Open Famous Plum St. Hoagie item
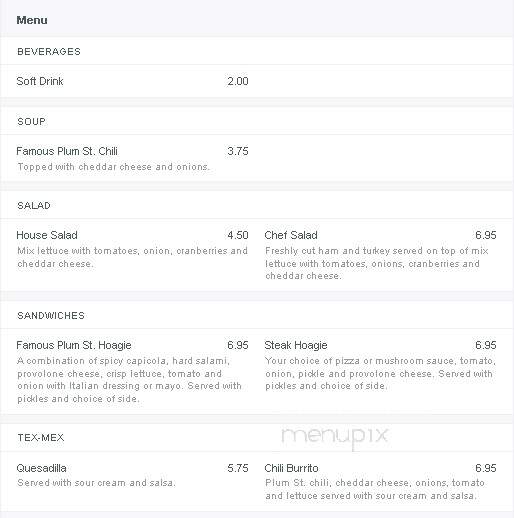This screenshot has height=518, width=514. (74, 345)
